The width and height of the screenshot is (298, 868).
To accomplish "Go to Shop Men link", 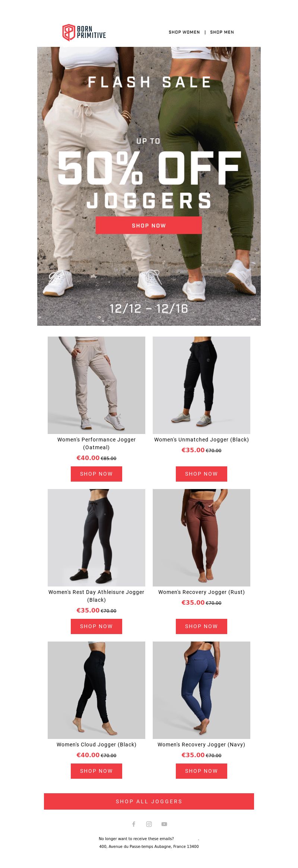I will pyautogui.click(x=222, y=32).
